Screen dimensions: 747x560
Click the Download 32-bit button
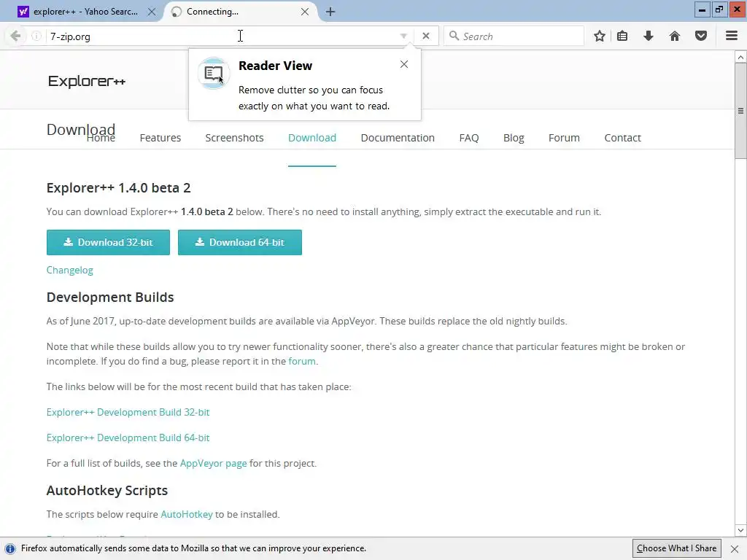pyautogui.click(x=108, y=242)
